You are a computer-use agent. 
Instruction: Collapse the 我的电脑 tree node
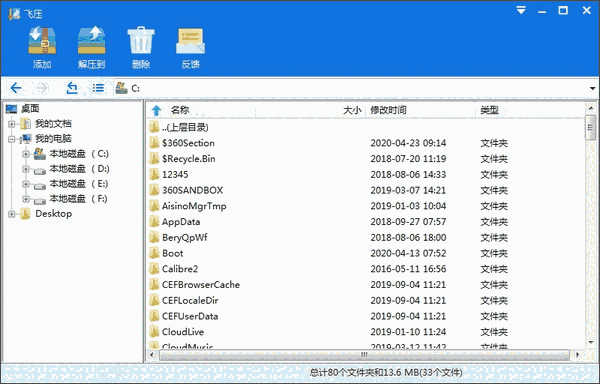(11, 139)
